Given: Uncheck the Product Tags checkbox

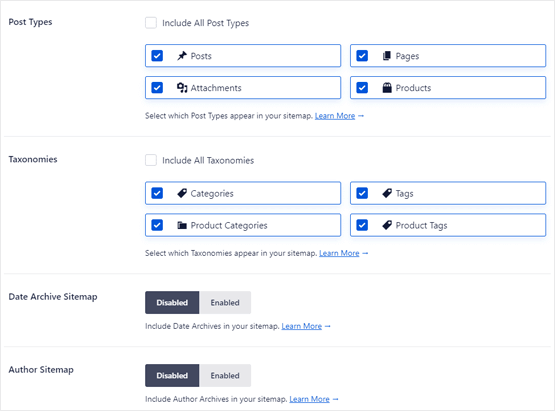Looking at the screenshot, I should pos(362,225).
